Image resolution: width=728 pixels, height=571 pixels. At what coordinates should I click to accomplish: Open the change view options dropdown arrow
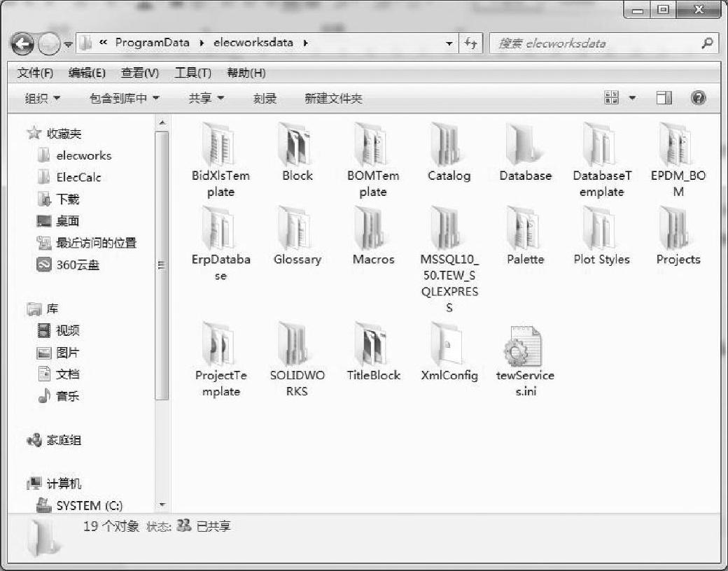pos(633,99)
